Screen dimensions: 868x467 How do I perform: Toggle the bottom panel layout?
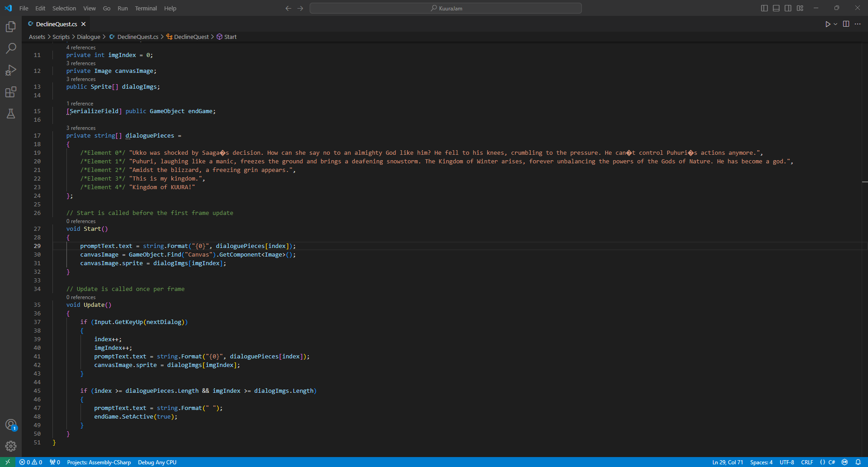(776, 8)
